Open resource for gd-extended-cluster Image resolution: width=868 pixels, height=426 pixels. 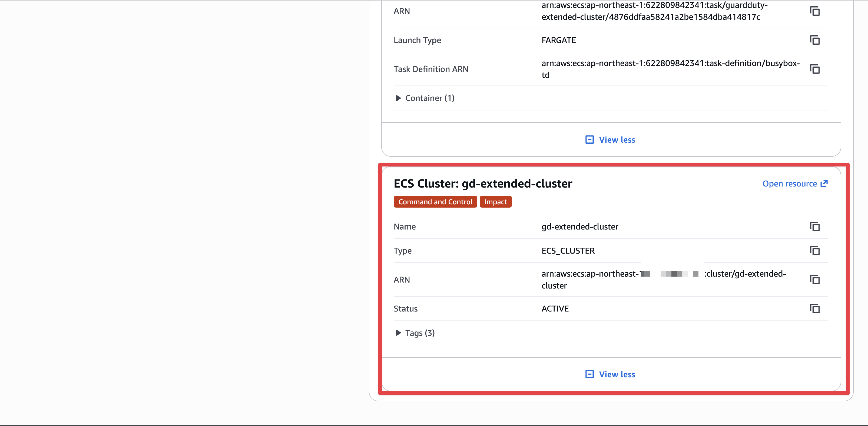click(x=790, y=184)
